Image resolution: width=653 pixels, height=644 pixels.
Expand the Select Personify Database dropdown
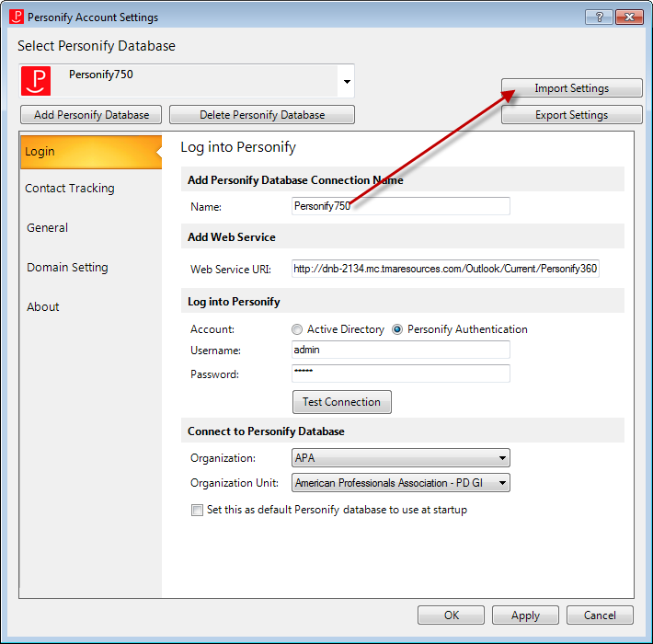[x=347, y=81]
